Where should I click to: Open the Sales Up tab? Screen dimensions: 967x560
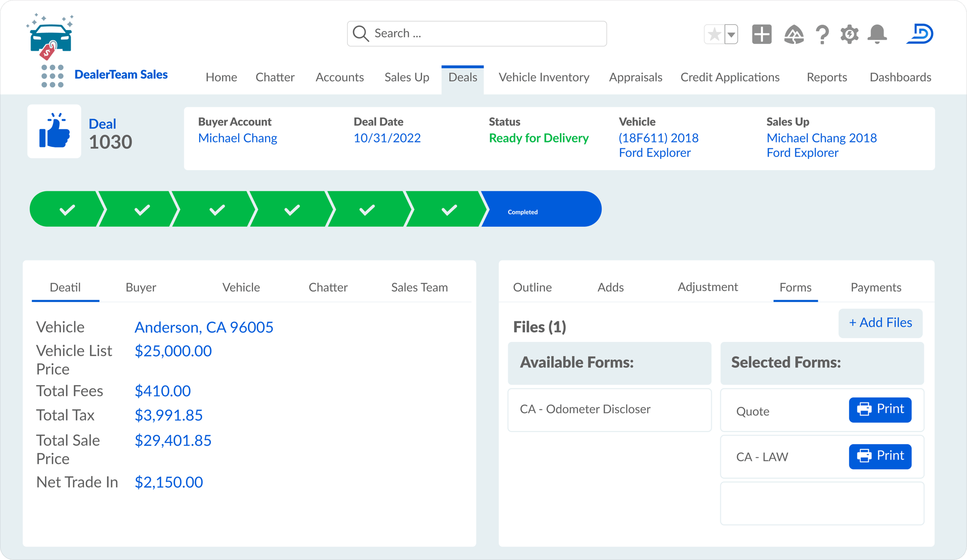407,77
